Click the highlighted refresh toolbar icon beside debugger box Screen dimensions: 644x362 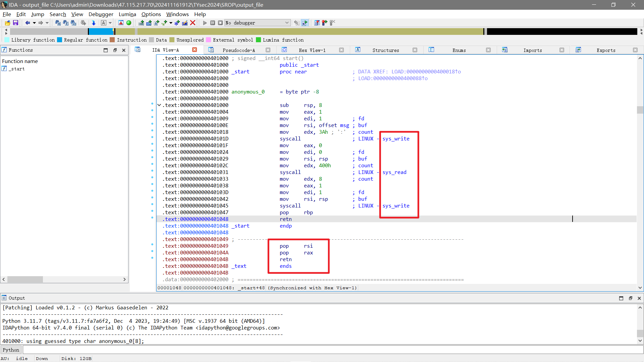[305, 23]
